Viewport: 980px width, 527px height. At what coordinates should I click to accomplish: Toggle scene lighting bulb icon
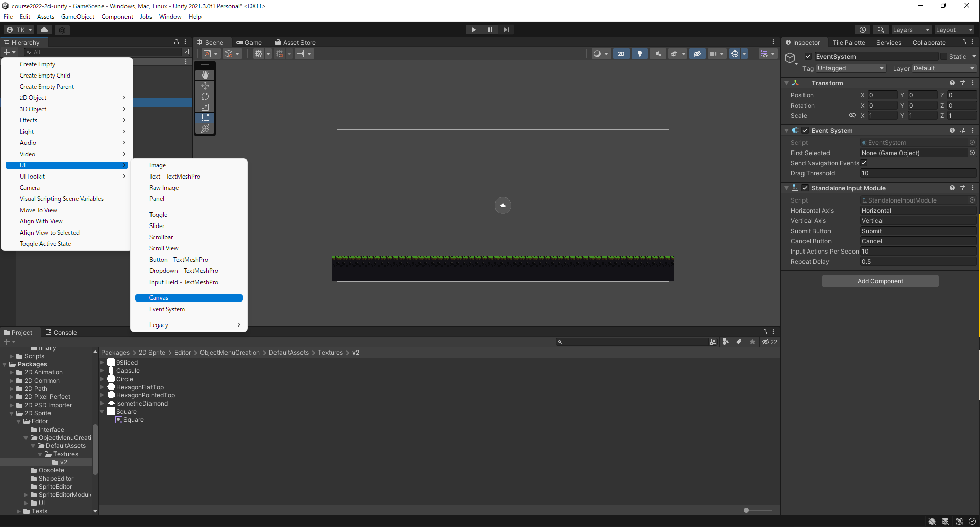click(x=640, y=54)
